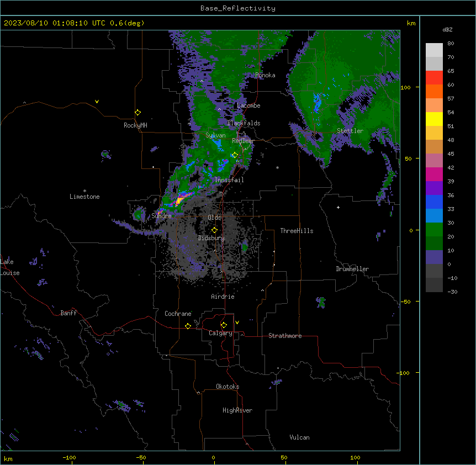Click the -100 tick label on right axis
Viewport: 476px width, 465px height.
tap(403, 373)
